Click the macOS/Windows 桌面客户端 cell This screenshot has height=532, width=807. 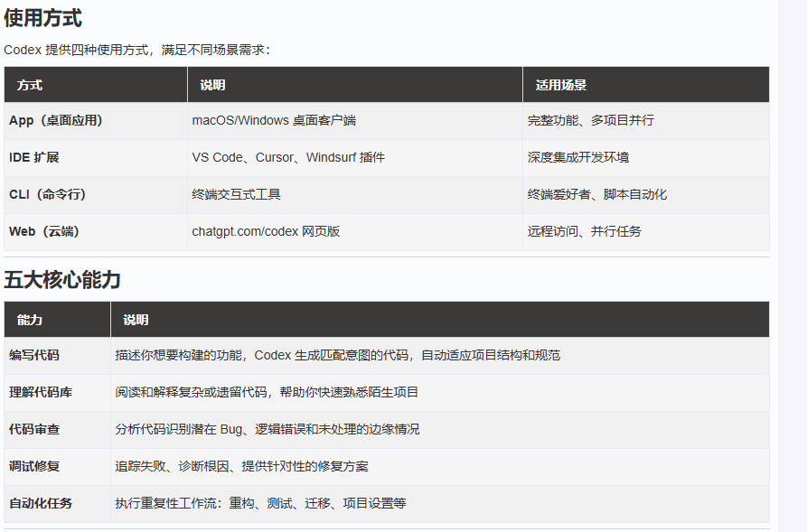[x=280, y=120]
